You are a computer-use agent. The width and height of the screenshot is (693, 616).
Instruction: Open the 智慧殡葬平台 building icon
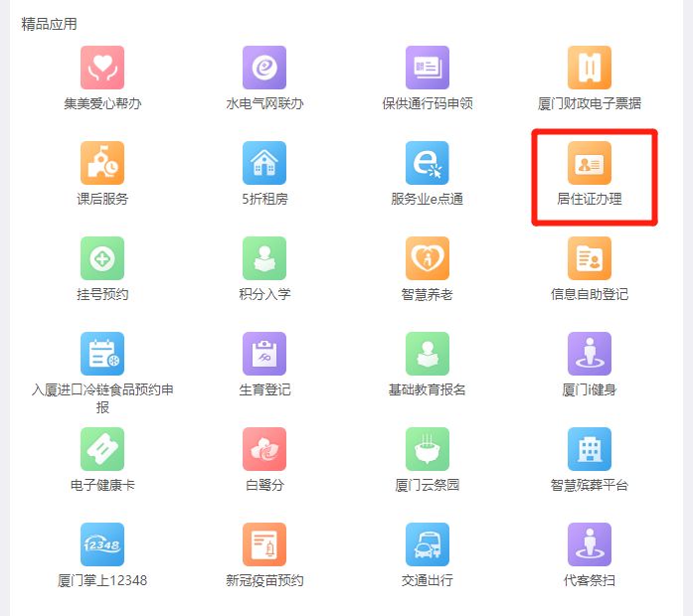(590, 449)
